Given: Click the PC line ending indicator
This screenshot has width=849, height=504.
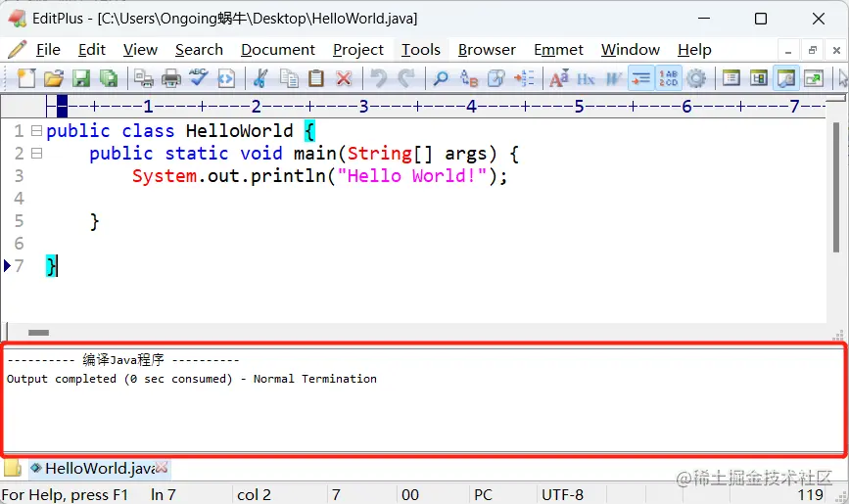Looking at the screenshot, I should 483,494.
